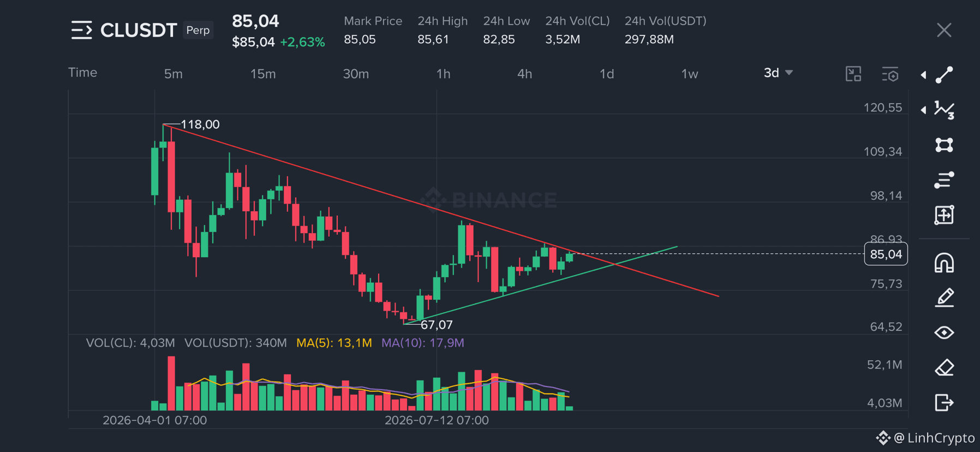Click the 64,52 price axis label
This screenshot has height=452, width=980.
(886, 327)
